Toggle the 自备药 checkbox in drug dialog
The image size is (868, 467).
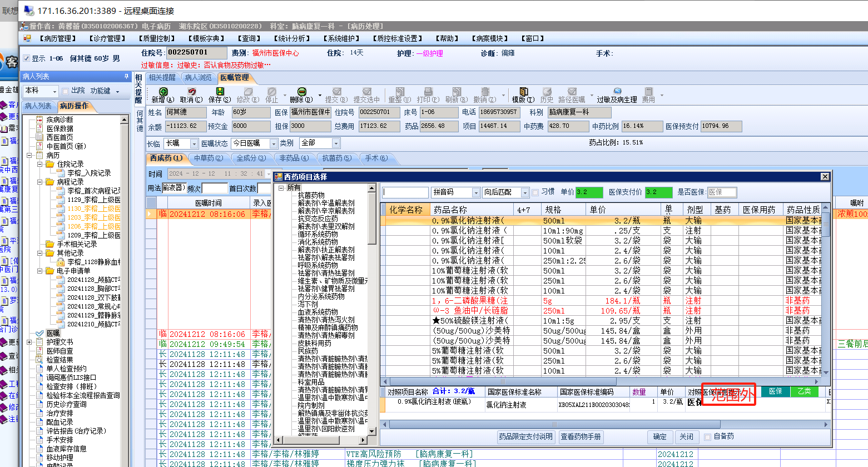tap(708, 437)
